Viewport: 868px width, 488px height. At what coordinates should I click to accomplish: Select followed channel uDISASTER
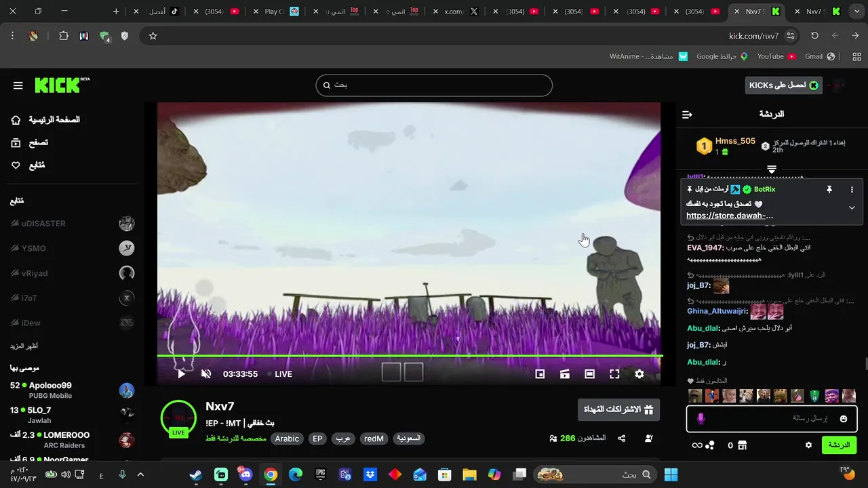click(73, 224)
